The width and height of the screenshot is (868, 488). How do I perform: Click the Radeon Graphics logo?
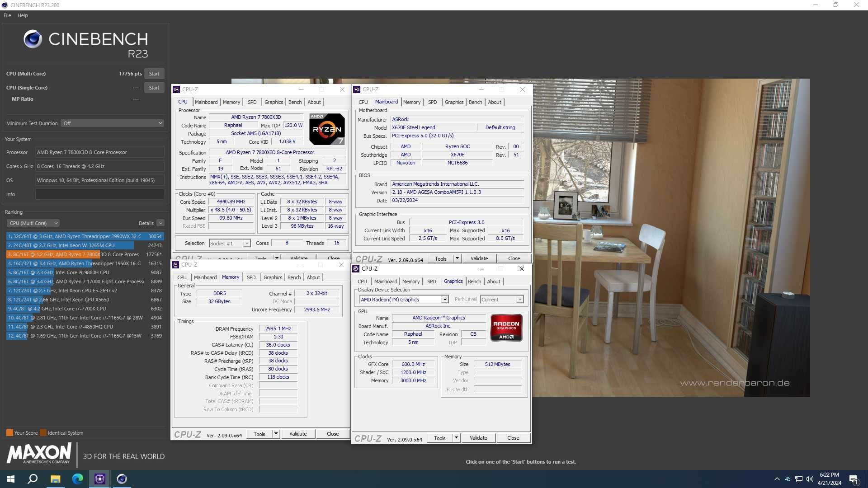pyautogui.click(x=506, y=328)
